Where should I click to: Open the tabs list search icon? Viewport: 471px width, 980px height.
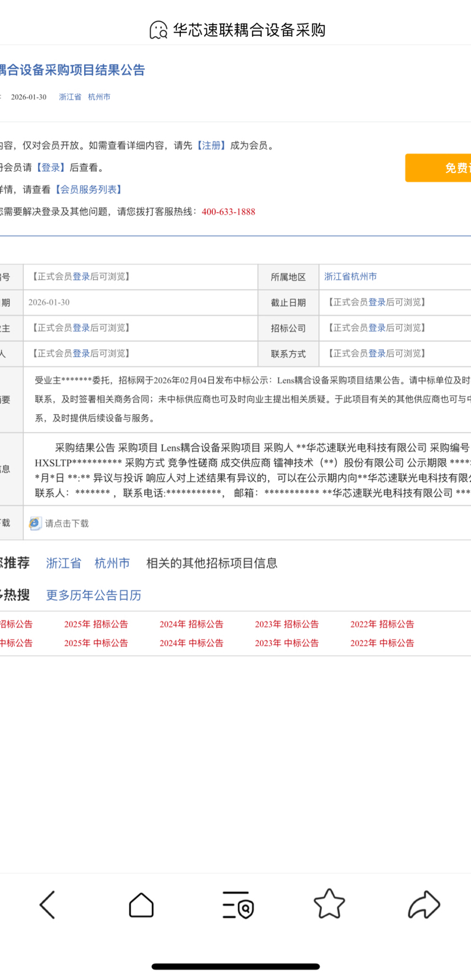(238, 905)
